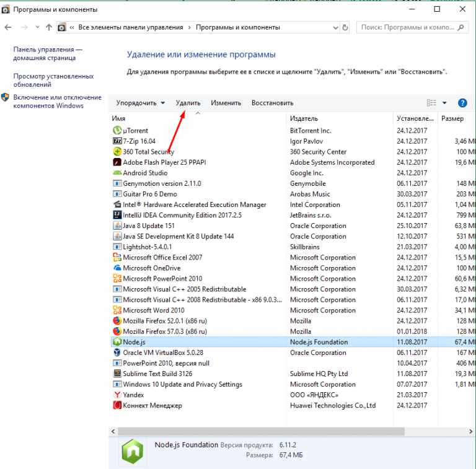Click the Guitar Pro 6 Demo icon
The image size is (476, 469).
117,194
